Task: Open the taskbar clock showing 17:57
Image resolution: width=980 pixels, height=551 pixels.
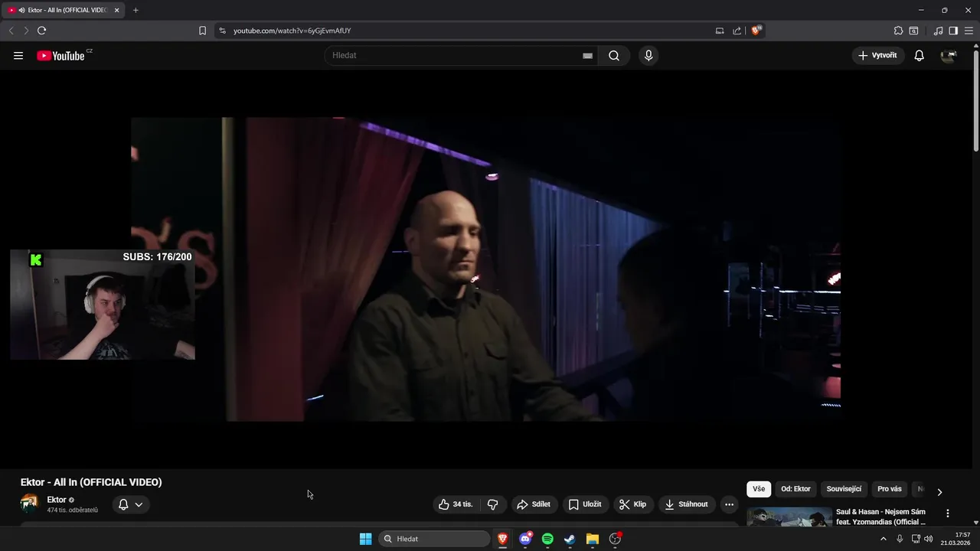Action: pos(955,539)
